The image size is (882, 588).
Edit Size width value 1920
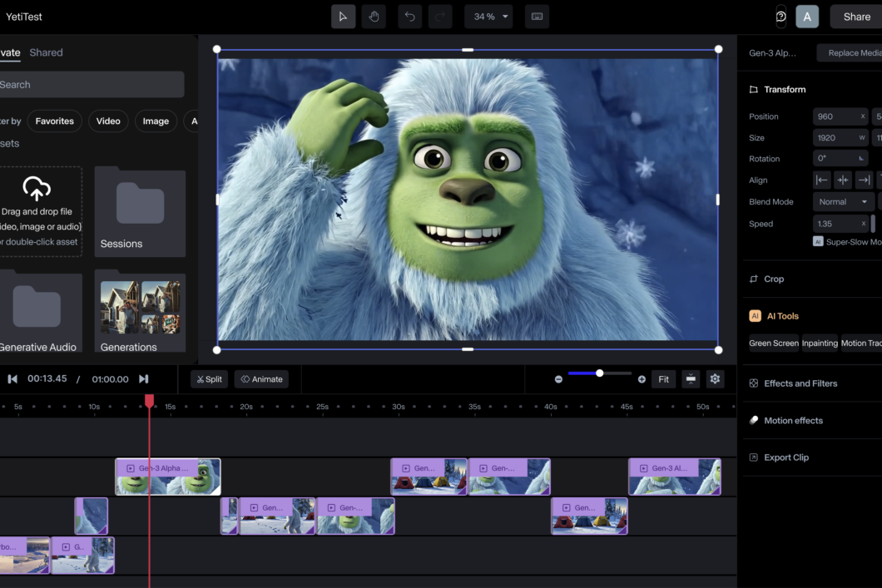coord(840,138)
